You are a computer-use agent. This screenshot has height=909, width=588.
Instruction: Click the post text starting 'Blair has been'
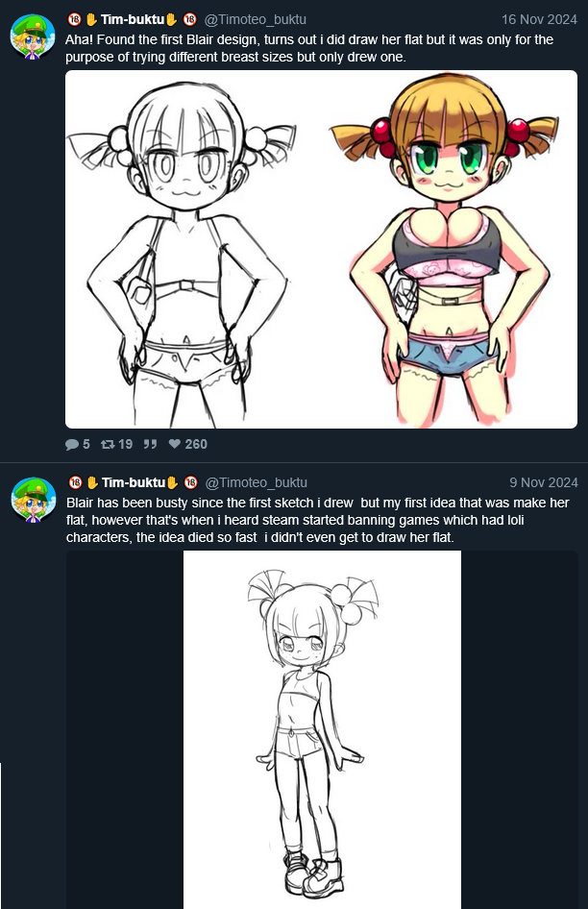(x=317, y=520)
